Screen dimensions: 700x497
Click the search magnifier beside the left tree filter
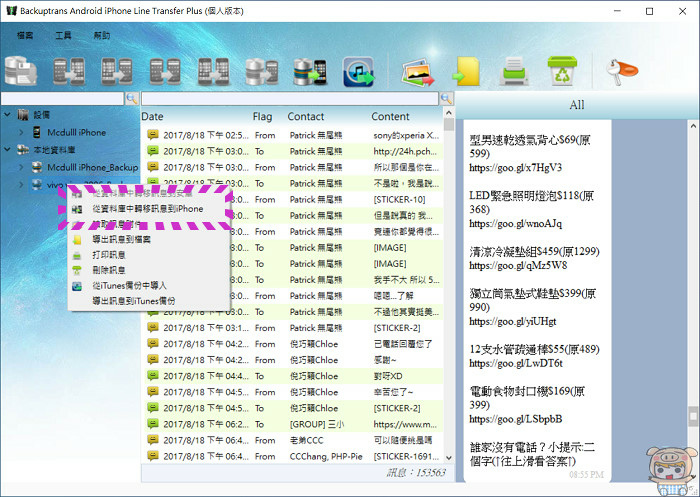[x=132, y=98]
